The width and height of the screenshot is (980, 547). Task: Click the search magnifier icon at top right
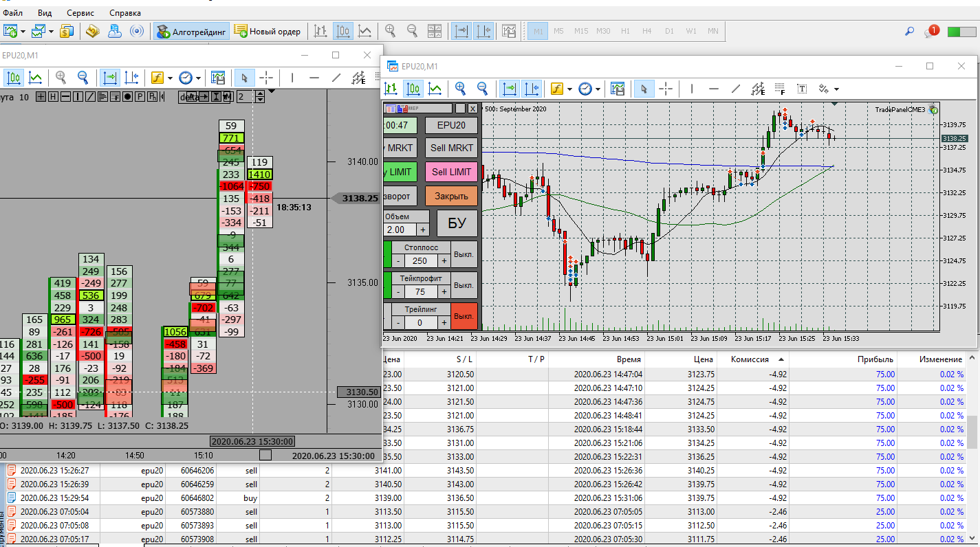click(x=909, y=32)
